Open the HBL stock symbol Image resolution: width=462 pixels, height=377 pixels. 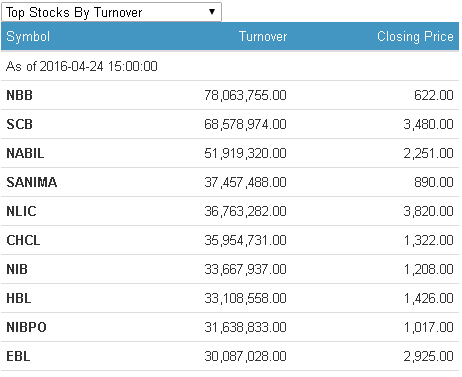click(19, 298)
